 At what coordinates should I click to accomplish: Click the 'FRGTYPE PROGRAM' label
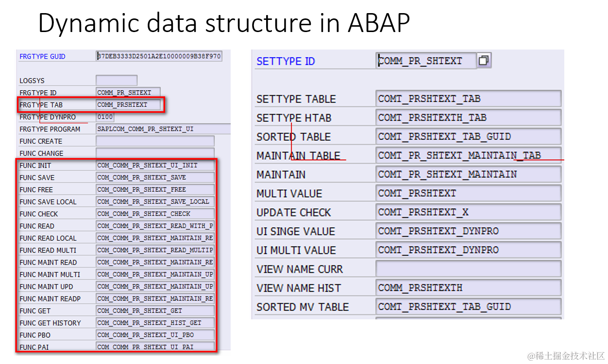pos(50,129)
